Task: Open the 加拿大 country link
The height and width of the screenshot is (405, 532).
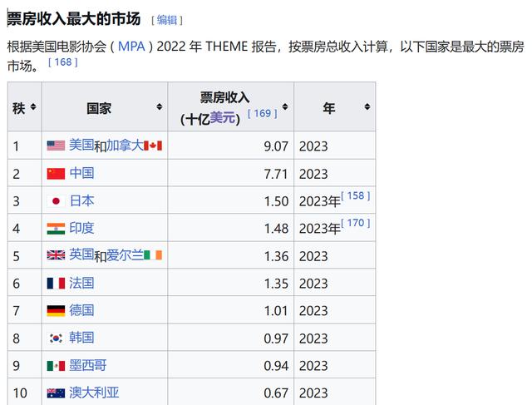Action: coord(125,146)
